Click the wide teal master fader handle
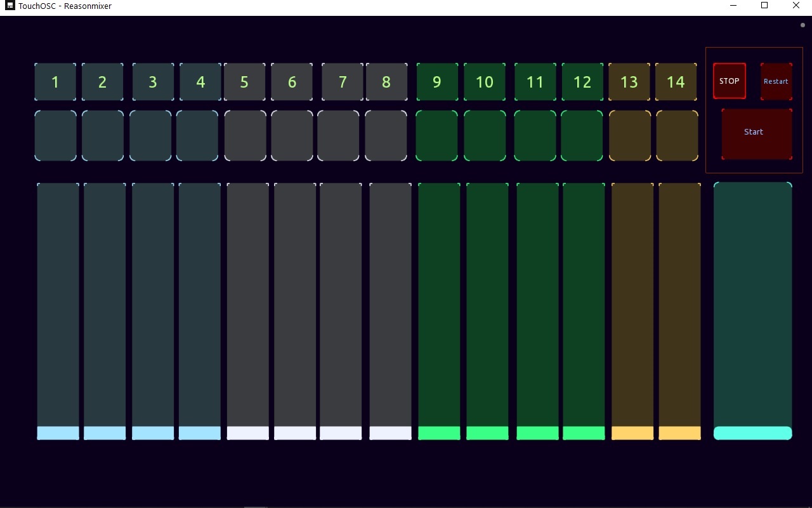Image resolution: width=812 pixels, height=508 pixels. point(753,433)
